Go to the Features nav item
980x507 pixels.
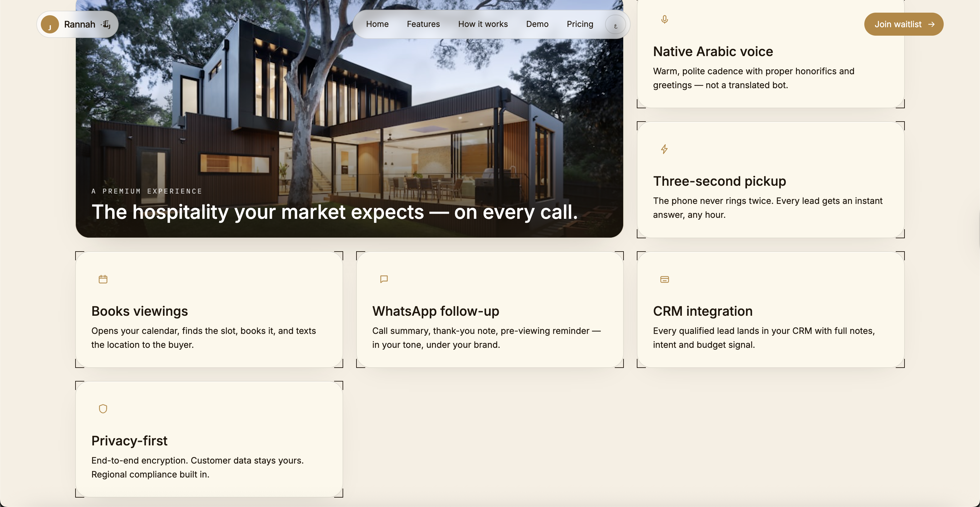[423, 24]
